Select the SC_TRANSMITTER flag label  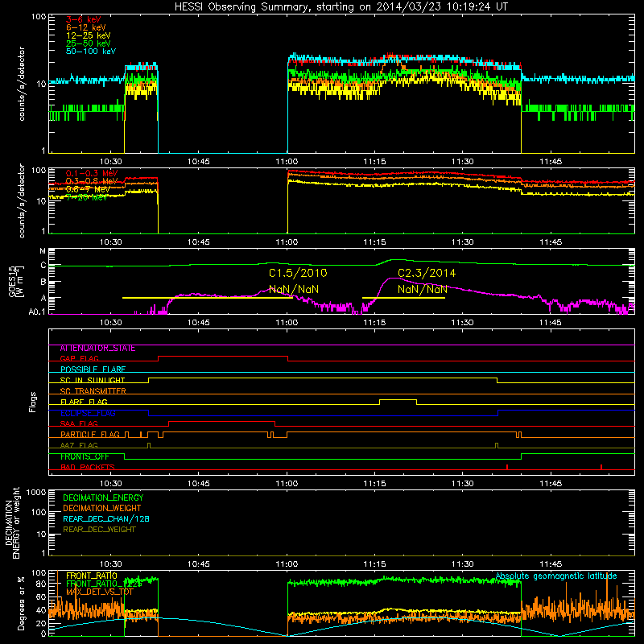pos(93,391)
